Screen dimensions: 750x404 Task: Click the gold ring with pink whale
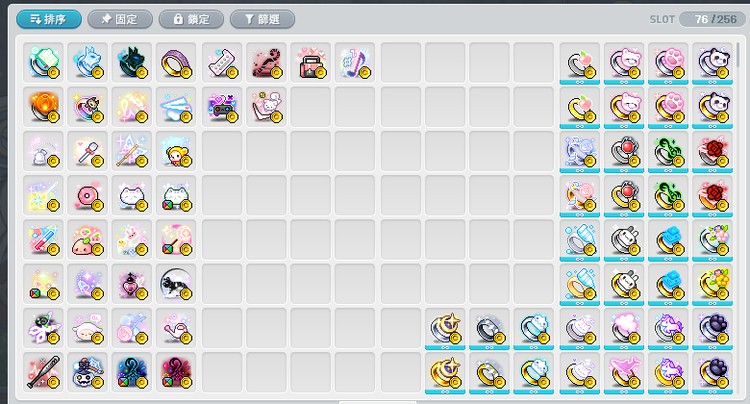pyautogui.click(x=624, y=373)
